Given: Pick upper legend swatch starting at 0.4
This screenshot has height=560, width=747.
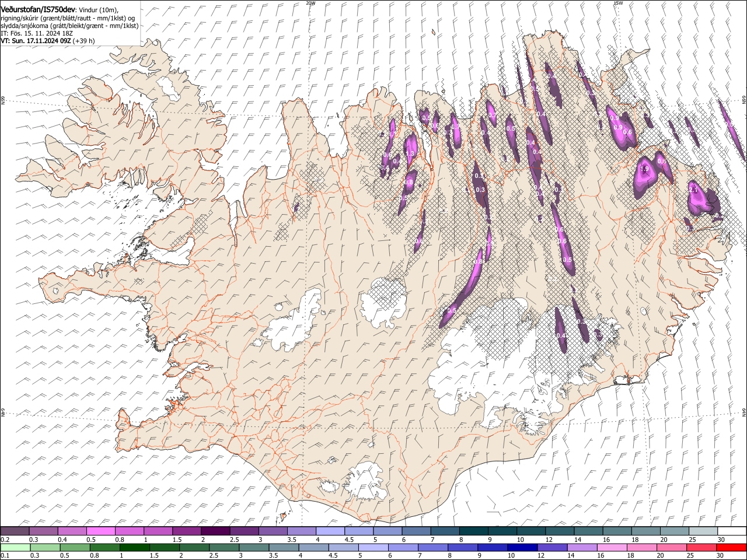Looking at the screenshot, I should click(72, 531).
